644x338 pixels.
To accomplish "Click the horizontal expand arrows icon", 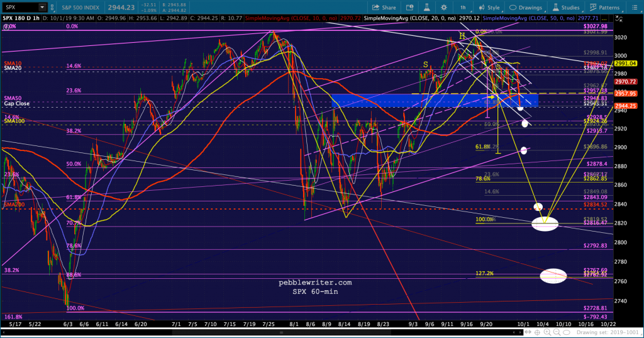I will pos(530,332).
